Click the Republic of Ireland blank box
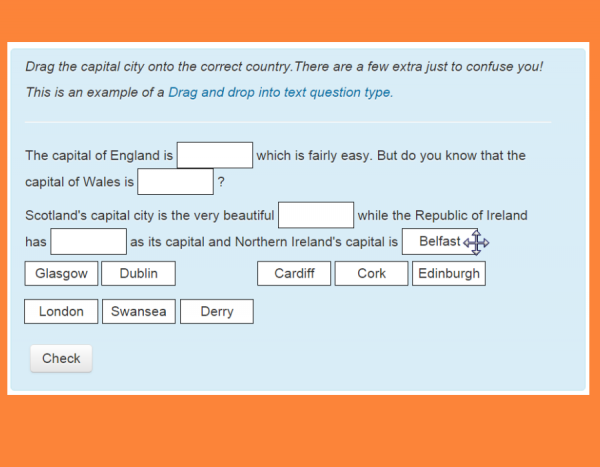 88,241
